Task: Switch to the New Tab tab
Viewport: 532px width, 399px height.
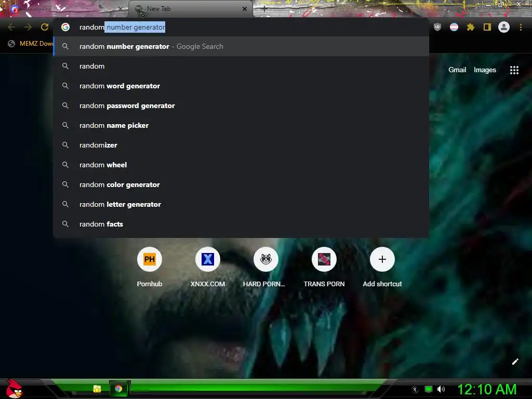Action: [190, 9]
